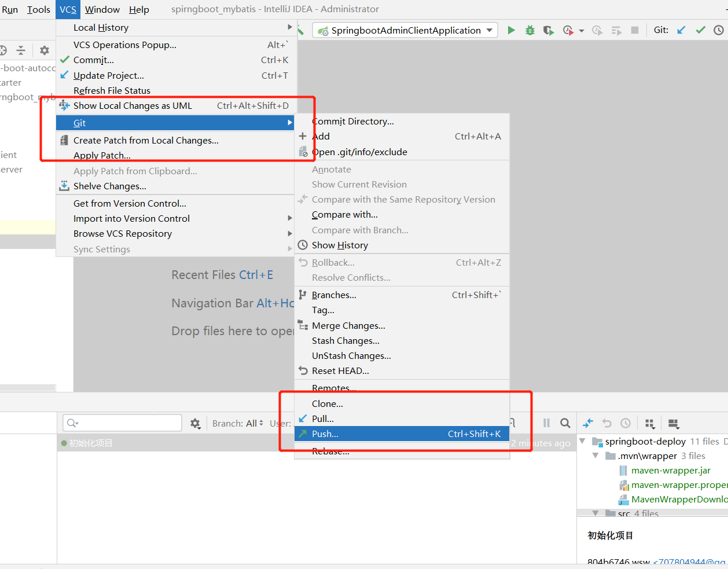Choose Stash Changes
This screenshot has height=569, width=728.
(402, 340)
